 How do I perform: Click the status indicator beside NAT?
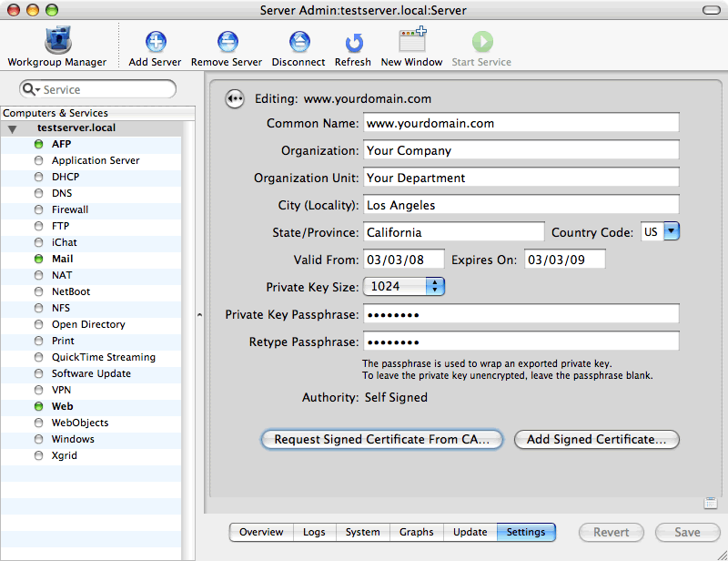[39, 275]
